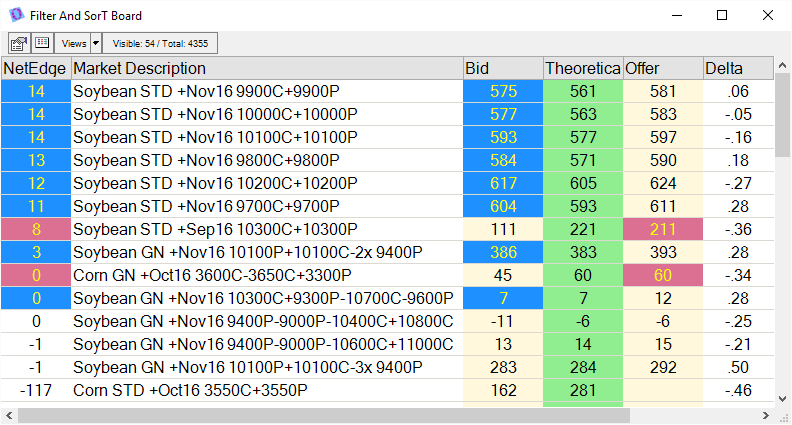Click the Delta column header
792x425 pixels.
pyautogui.click(x=737, y=68)
